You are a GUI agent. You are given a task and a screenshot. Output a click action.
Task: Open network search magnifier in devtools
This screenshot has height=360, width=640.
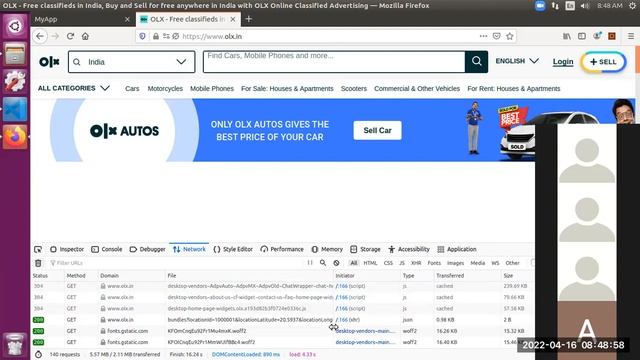pyautogui.click(x=323, y=263)
